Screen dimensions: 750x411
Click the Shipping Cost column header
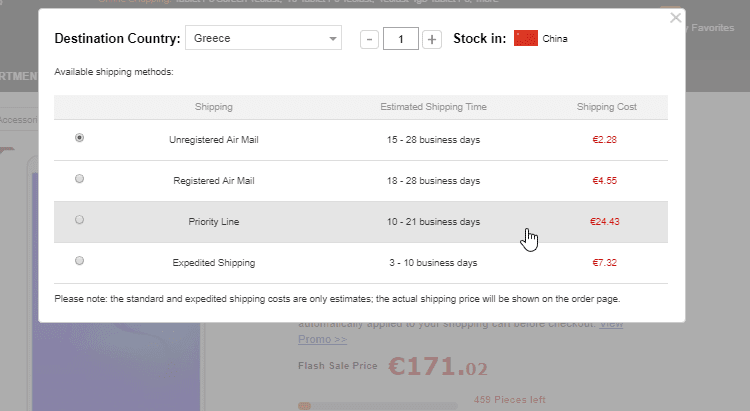(606, 107)
